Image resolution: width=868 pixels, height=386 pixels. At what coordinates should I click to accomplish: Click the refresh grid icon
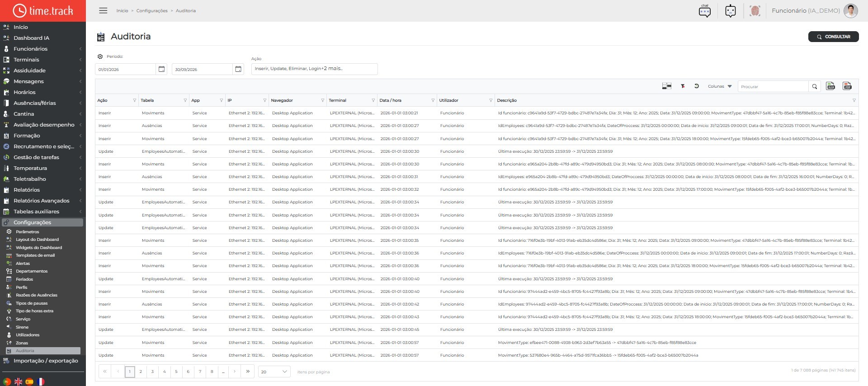[697, 86]
